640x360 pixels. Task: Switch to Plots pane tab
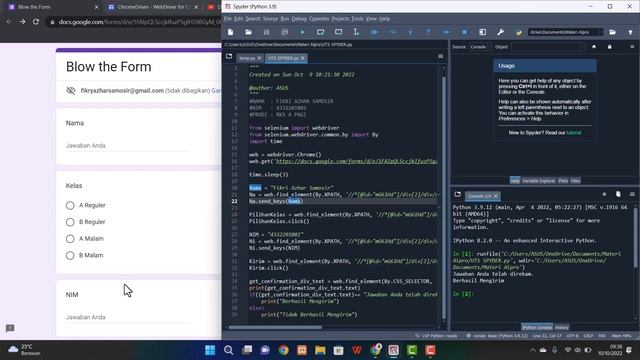click(563, 181)
